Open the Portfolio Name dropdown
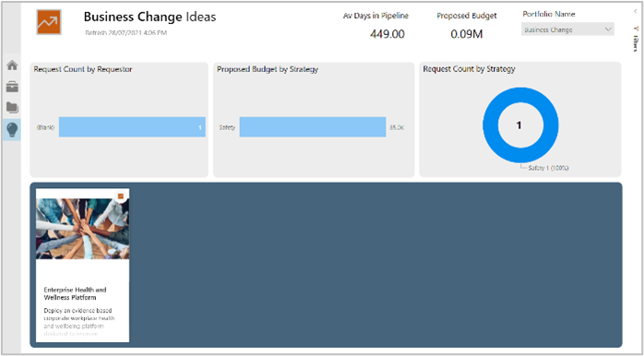 coord(567,30)
